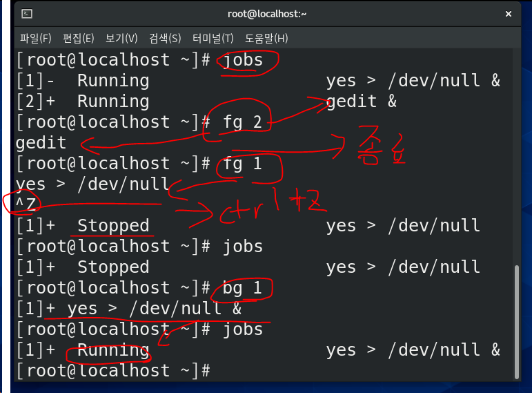This screenshot has height=393, width=532.
Task: Open the 파일(F) menu
Action: pos(36,38)
